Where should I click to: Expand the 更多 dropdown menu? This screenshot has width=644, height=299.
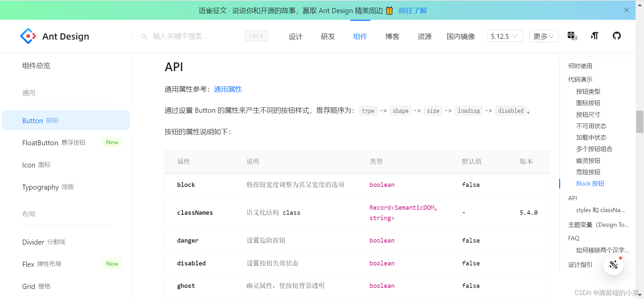click(x=544, y=36)
